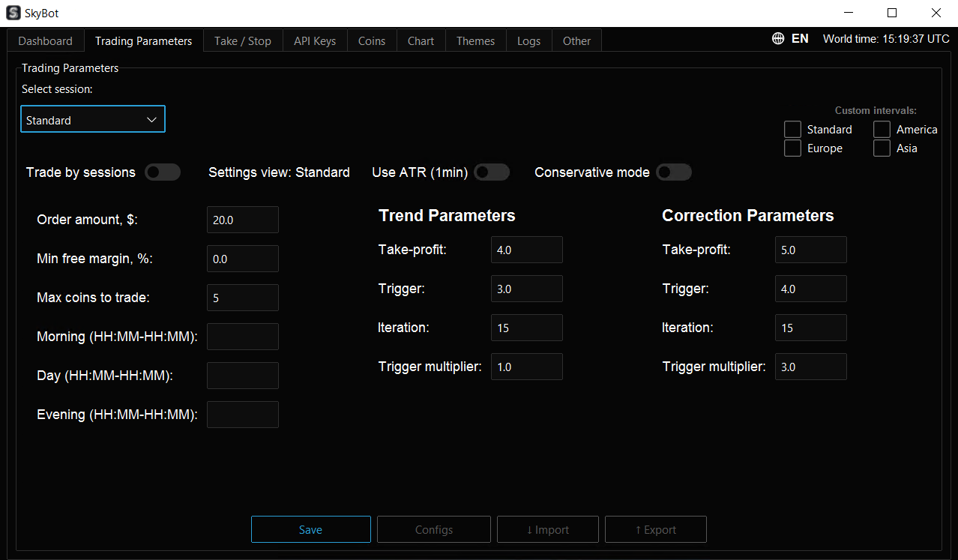
Task: Select the Trading Parameters tab
Action: pos(144,40)
